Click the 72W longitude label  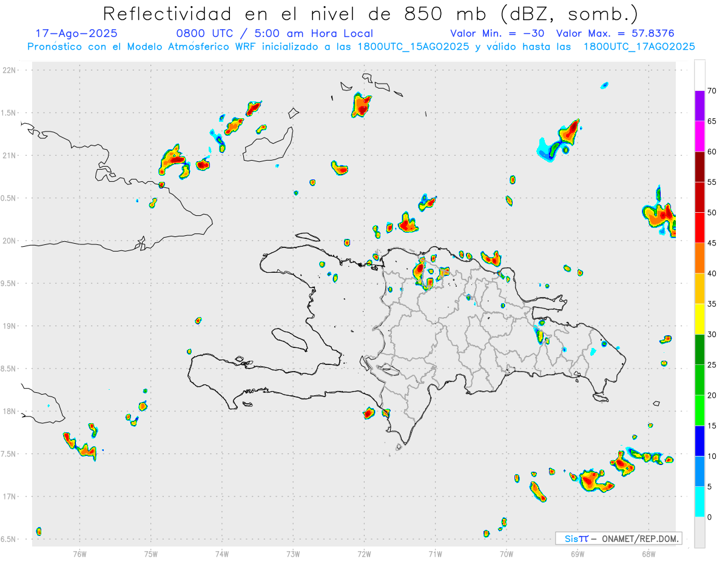(x=364, y=554)
